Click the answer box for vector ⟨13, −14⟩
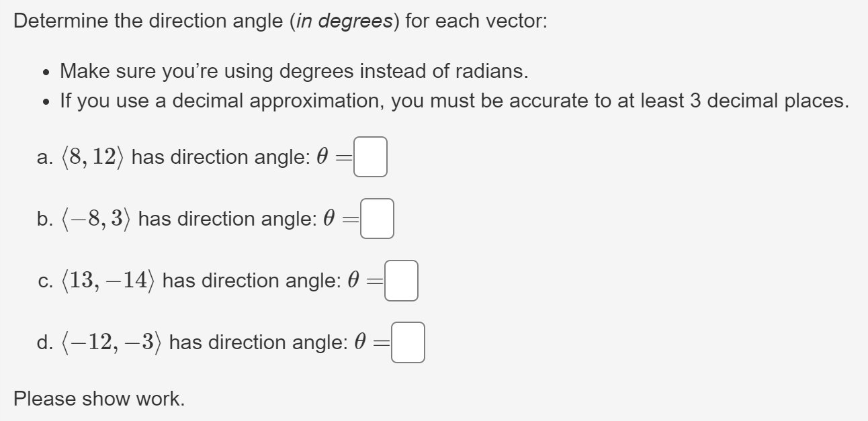868x421 pixels. pos(402,280)
